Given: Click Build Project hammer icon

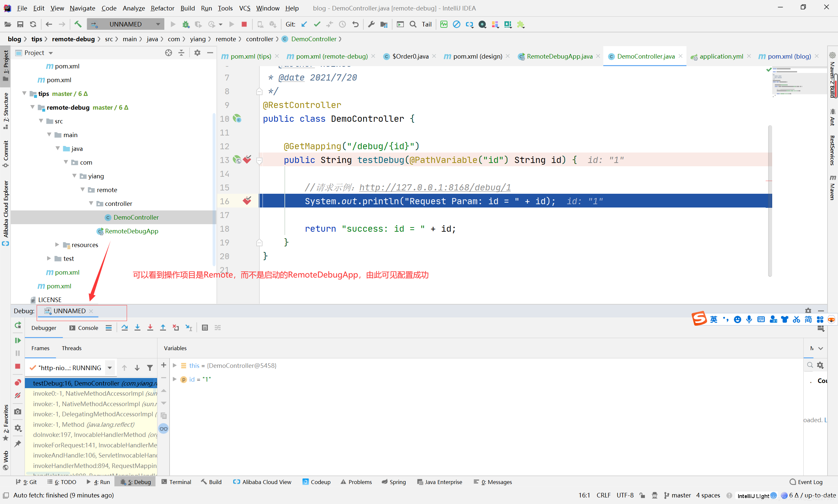Looking at the screenshot, I should pos(78,24).
